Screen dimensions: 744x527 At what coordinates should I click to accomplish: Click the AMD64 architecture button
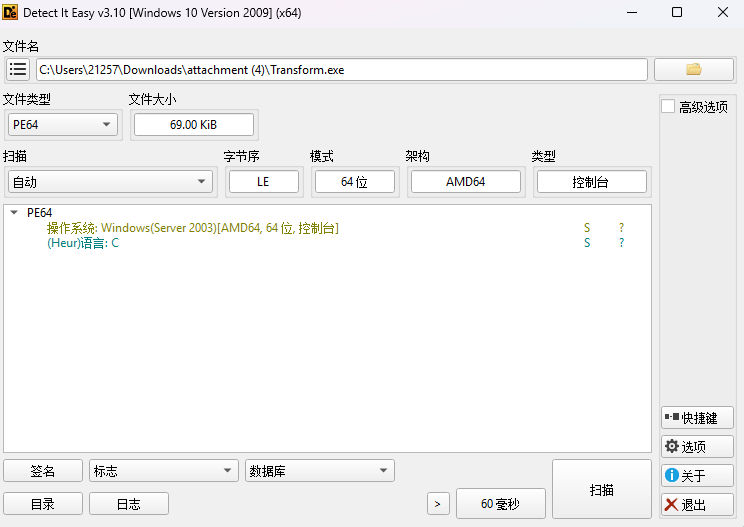[465, 182]
